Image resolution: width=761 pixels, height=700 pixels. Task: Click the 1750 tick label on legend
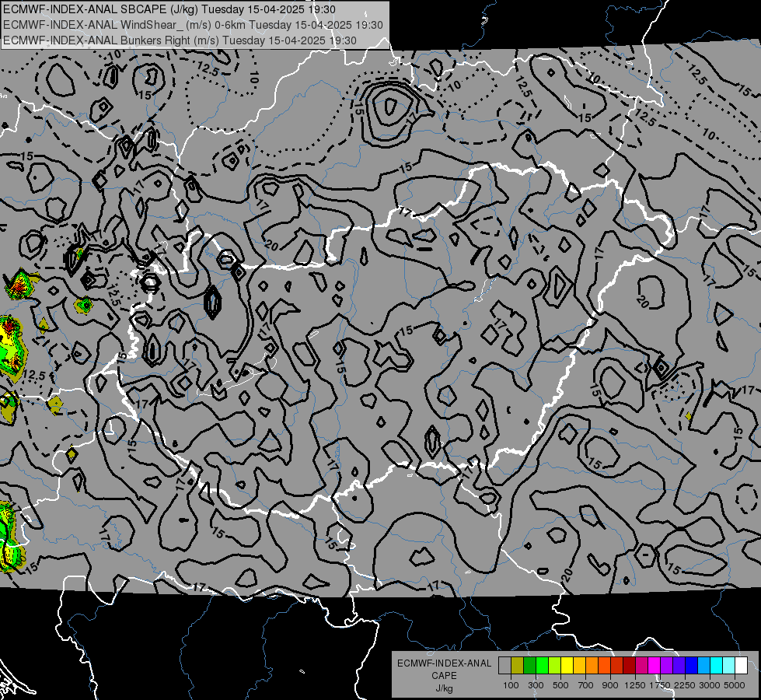point(660,685)
